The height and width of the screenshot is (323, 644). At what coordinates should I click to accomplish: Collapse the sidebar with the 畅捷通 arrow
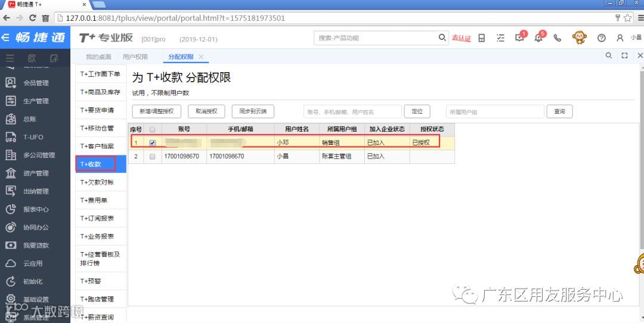[x=6, y=38]
